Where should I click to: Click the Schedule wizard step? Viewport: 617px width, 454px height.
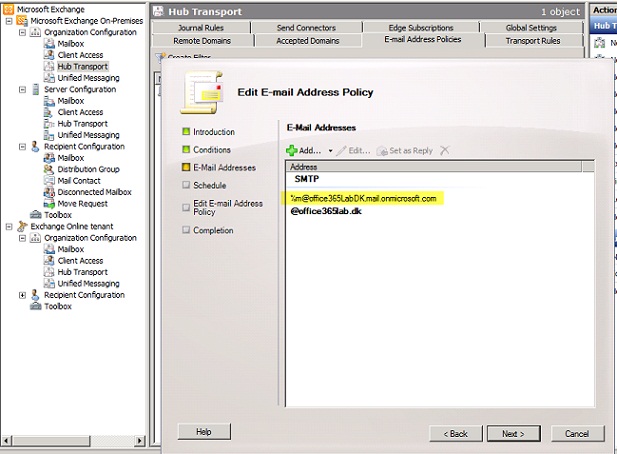[204, 185]
